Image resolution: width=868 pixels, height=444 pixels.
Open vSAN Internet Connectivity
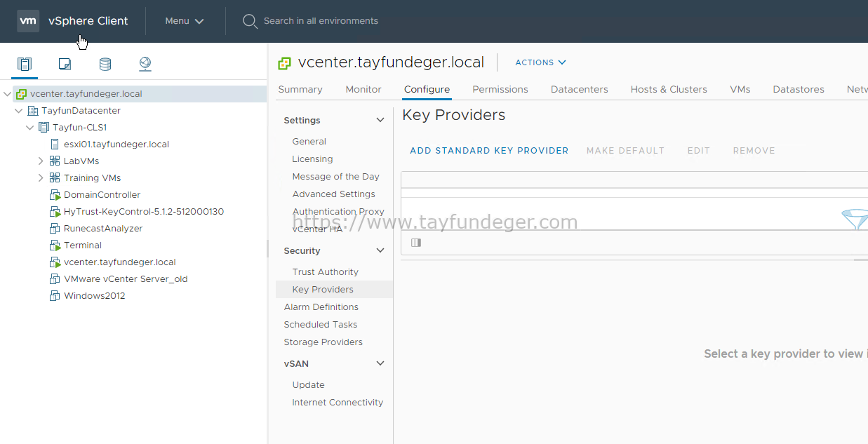[x=338, y=403]
